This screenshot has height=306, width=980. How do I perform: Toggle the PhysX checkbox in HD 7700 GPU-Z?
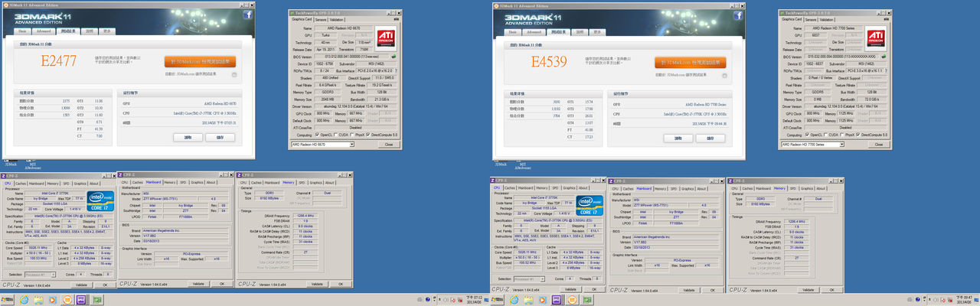pos(841,135)
